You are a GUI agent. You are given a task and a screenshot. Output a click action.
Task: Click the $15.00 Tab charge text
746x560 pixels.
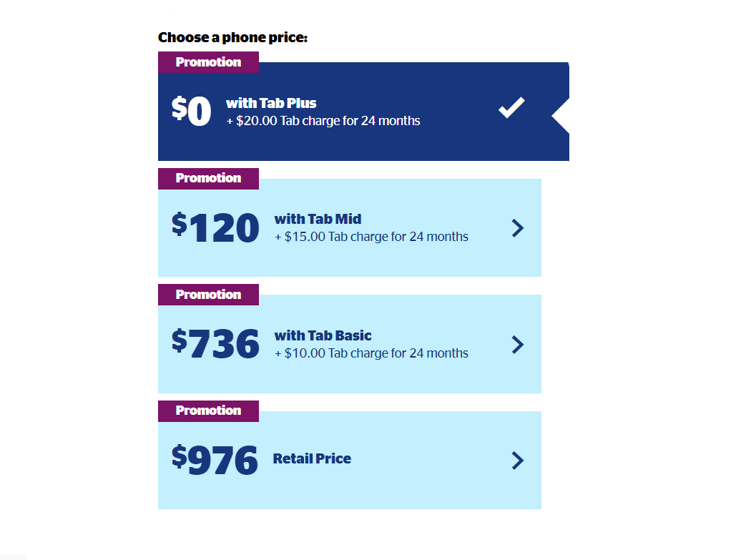[371, 237]
